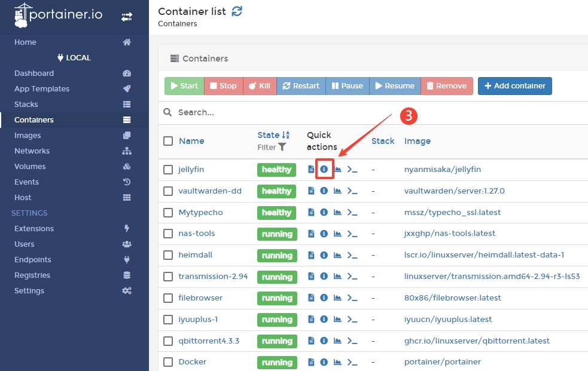
Task: Open the Users settings page
Action: click(x=73, y=244)
